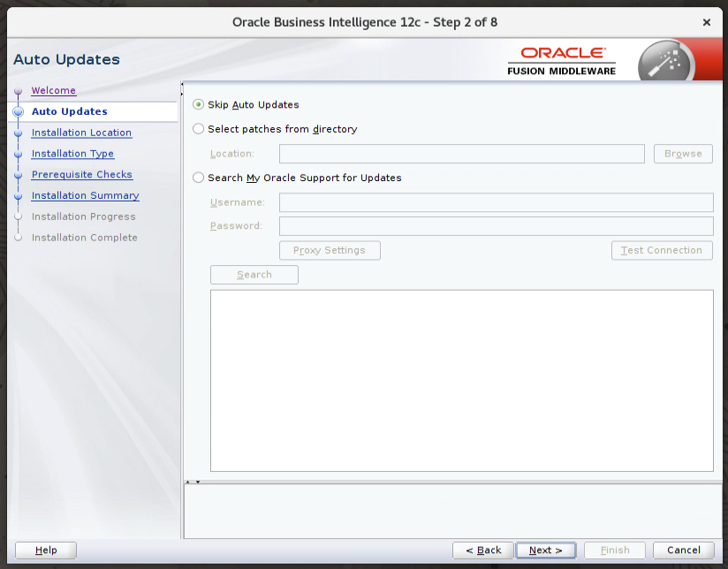Screen dimensions: 728x569
Task: Cancel the installation
Action: pos(684,550)
